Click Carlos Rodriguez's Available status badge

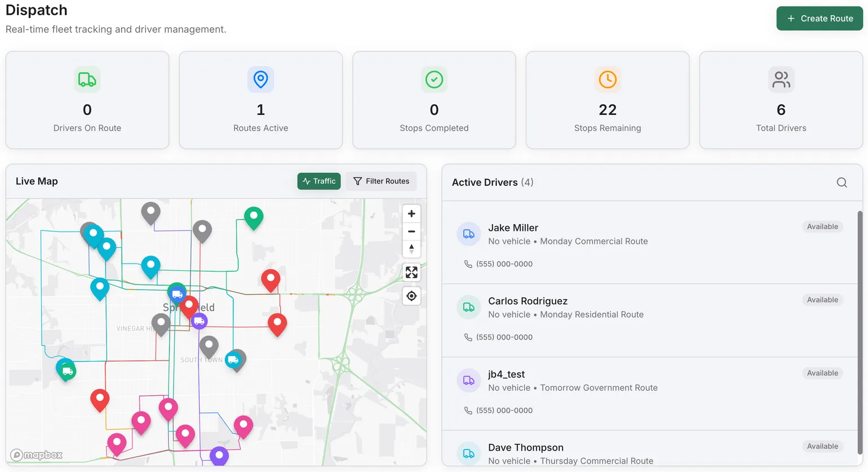(x=822, y=300)
